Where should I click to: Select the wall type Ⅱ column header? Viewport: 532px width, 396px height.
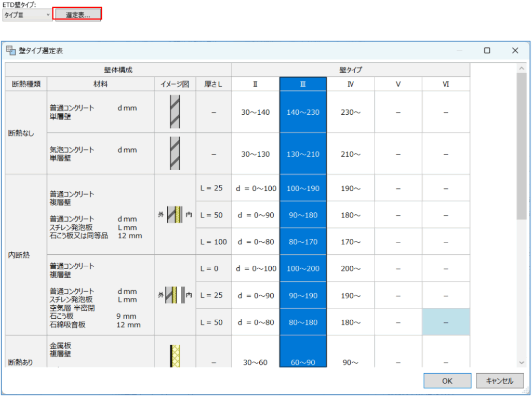(x=255, y=84)
